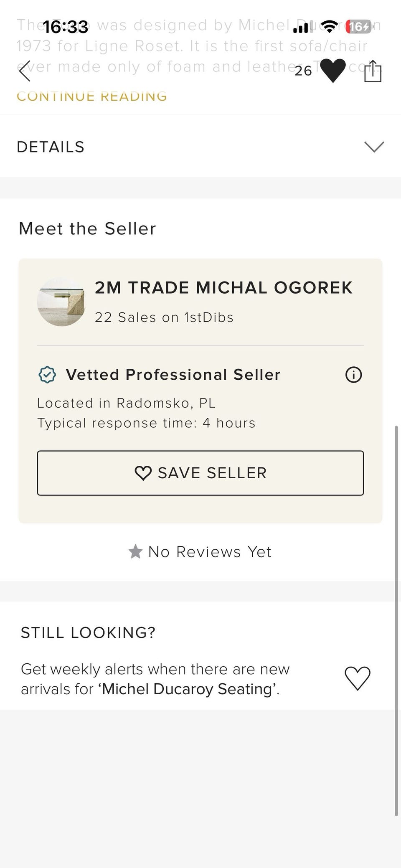401x868 pixels.
Task: Tap the vertical scrollbar indicator
Action: pos(396,621)
